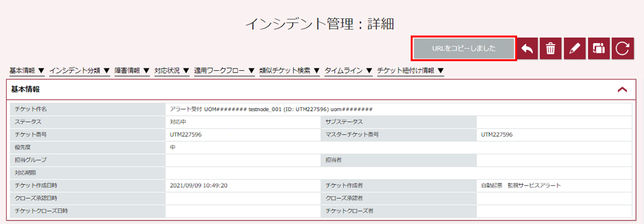Click the チケット作成者 label cell
This screenshot has height=224, width=644.
point(399,186)
